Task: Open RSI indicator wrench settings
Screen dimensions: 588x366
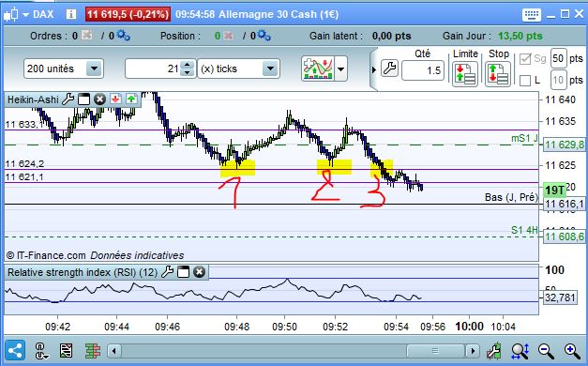Action: click(x=167, y=272)
